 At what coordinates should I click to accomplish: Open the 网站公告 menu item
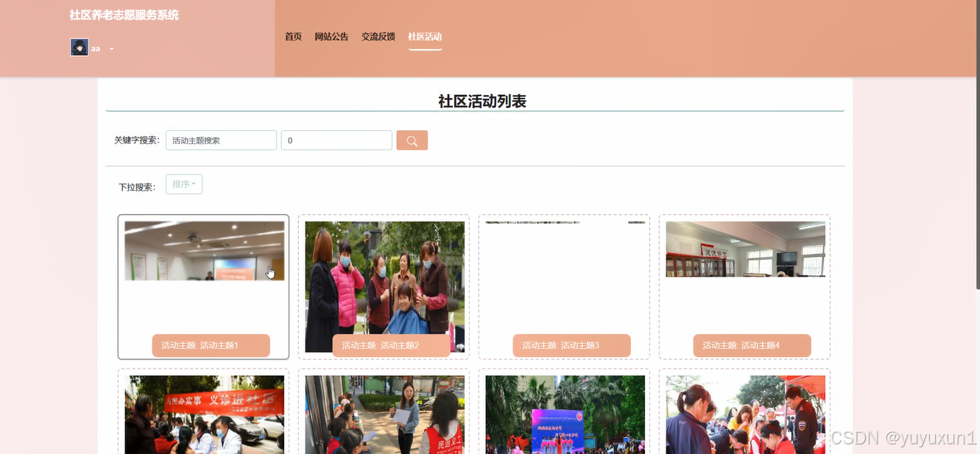click(331, 37)
